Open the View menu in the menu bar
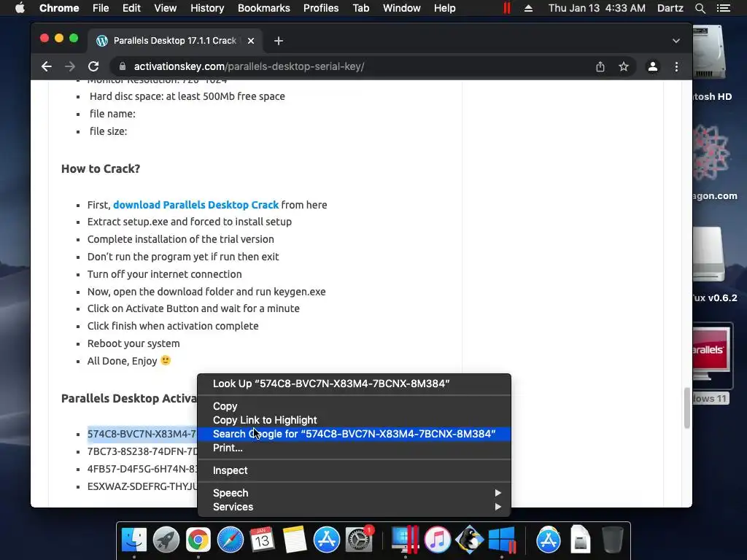Image resolution: width=747 pixels, height=560 pixels. [x=166, y=8]
